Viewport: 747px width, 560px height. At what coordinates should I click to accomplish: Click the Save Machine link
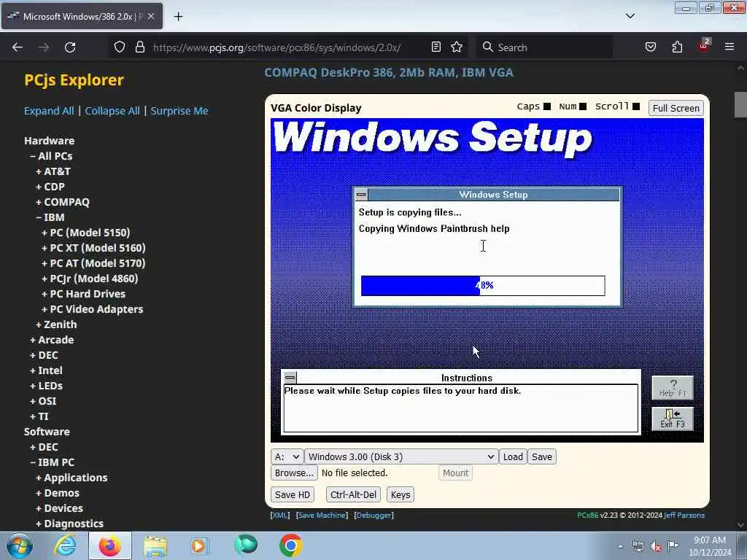(x=322, y=516)
